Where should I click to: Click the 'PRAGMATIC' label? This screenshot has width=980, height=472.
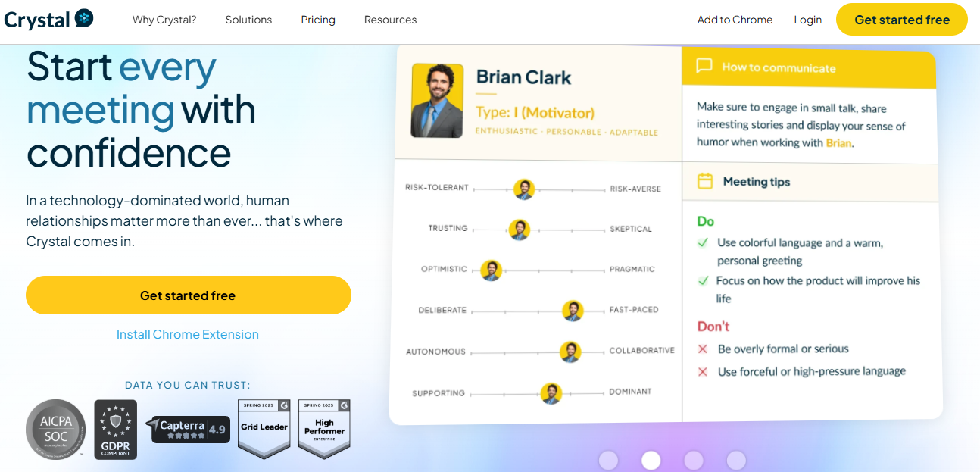click(x=632, y=269)
